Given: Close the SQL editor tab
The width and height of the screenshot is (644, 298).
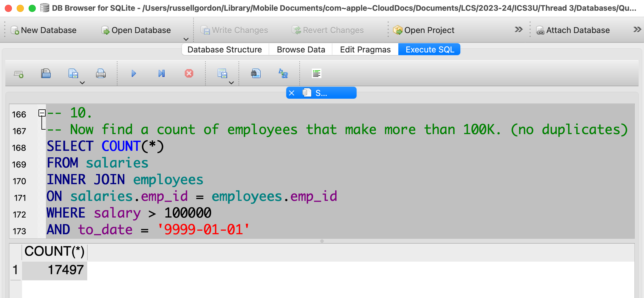Looking at the screenshot, I should pyautogui.click(x=292, y=93).
